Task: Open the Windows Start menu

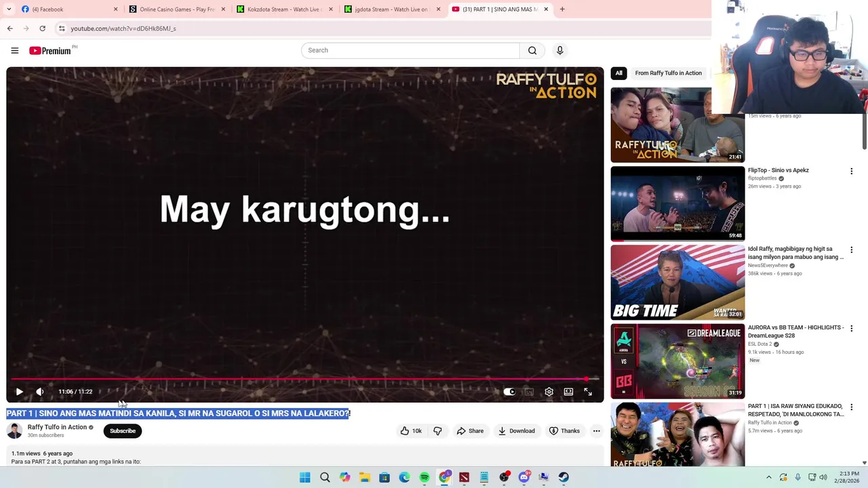Action: pyautogui.click(x=305, y=477)
